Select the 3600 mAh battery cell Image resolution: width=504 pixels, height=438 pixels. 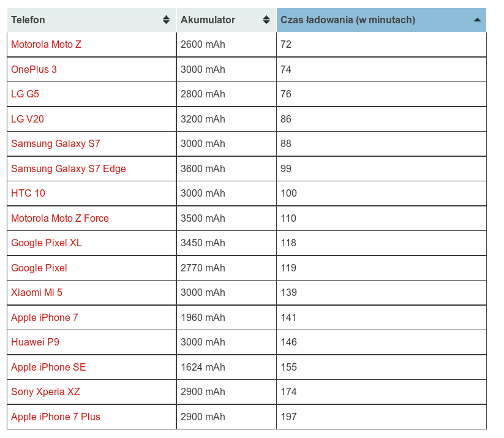click(x=227, y=168)
